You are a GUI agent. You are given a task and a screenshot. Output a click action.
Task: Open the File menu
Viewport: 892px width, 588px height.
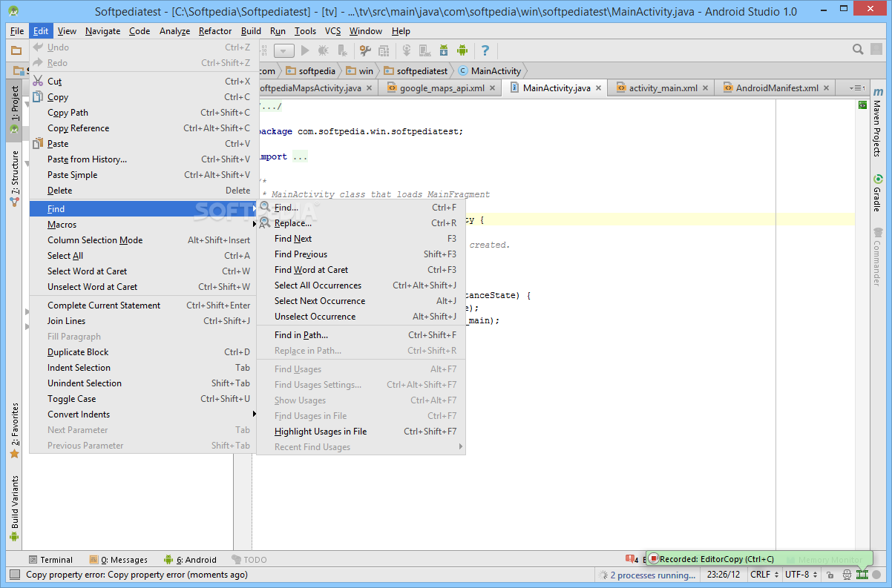pos(17,31)
